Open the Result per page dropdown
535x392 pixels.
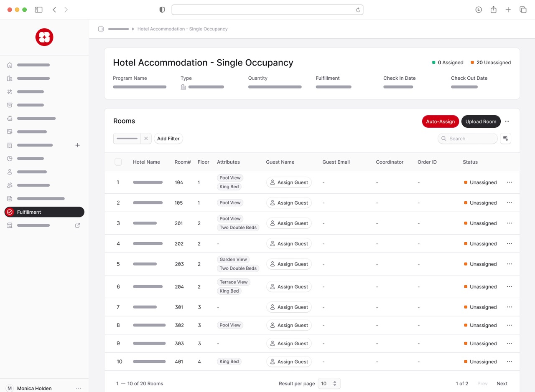(x=329, y=384)
